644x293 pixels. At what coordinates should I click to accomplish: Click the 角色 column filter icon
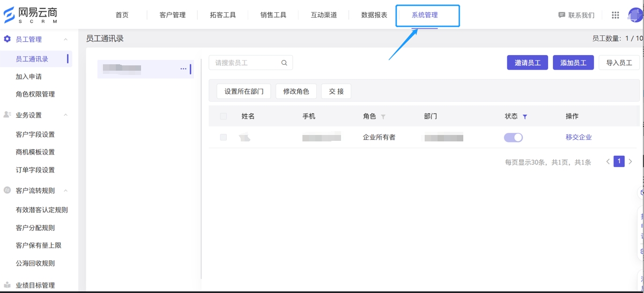click(383, 117)
